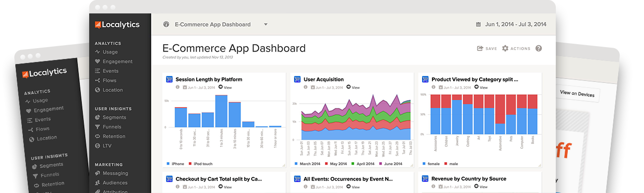Click the cart icon on Product Viewed by Category

pos(426,79)
